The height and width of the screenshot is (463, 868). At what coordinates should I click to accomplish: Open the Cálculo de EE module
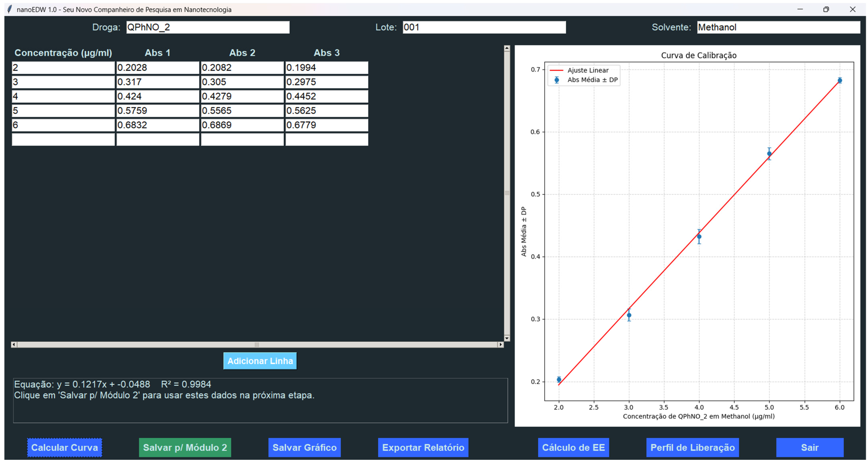point(573,447)
